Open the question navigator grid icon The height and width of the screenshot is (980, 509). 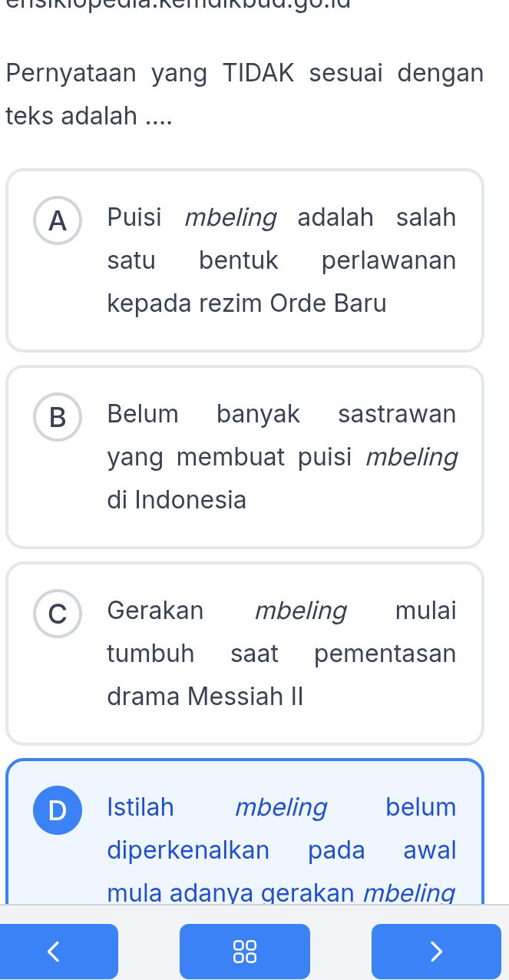pos(245,951)
